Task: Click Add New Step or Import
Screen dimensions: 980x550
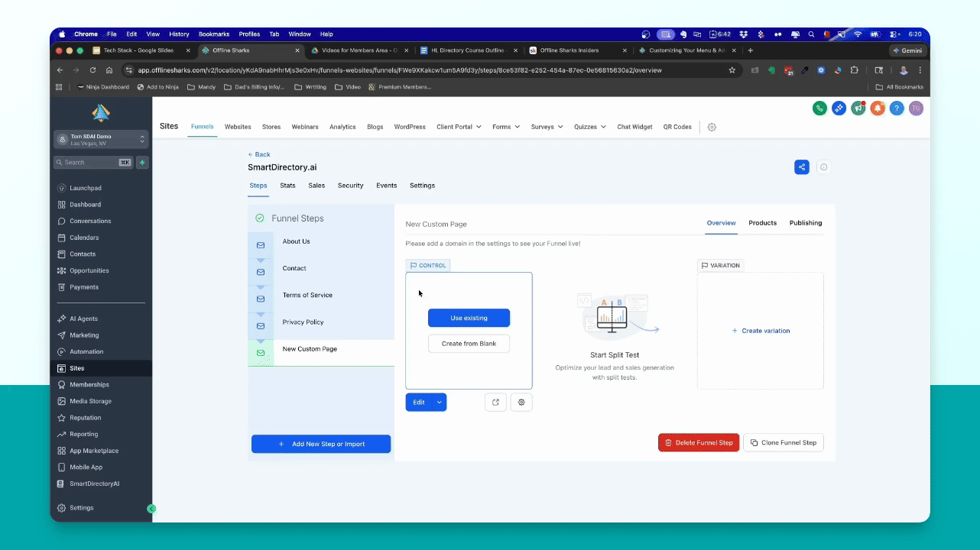Action: click(321, 444)
